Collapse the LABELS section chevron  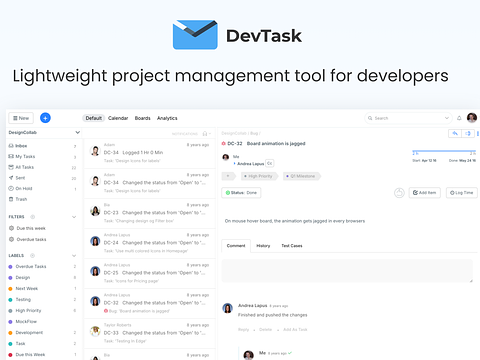tap(74, 255)
